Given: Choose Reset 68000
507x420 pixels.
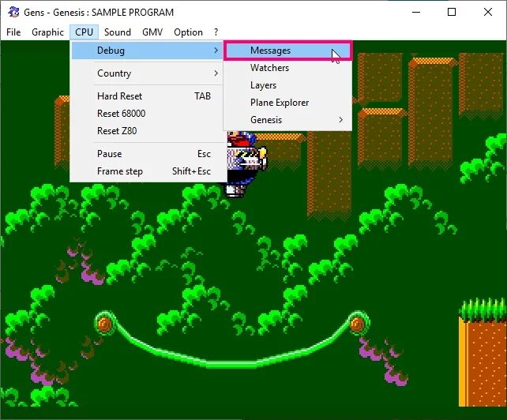Looking at the screenshot, I should 147,114.
